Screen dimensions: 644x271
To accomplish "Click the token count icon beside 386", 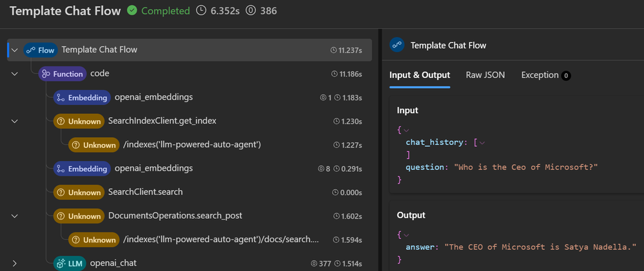I will [250, 11].
